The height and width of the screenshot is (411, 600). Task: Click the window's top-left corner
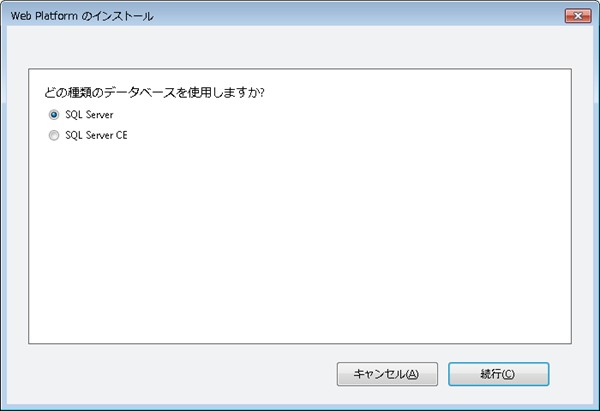click(2, 2)
